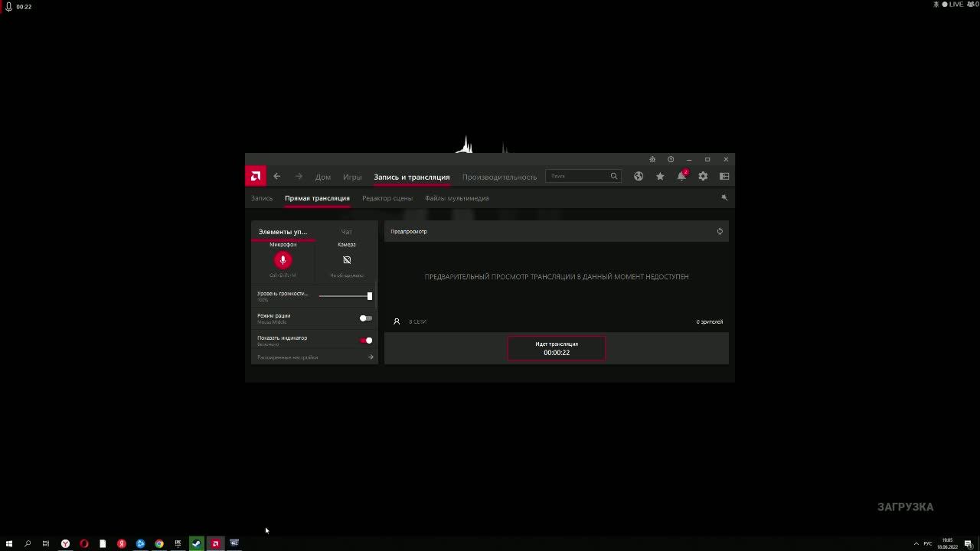The image size is (980, 551).
Task: Stop the stream via Идет трансляция button
Action: [x=557, y=348]
